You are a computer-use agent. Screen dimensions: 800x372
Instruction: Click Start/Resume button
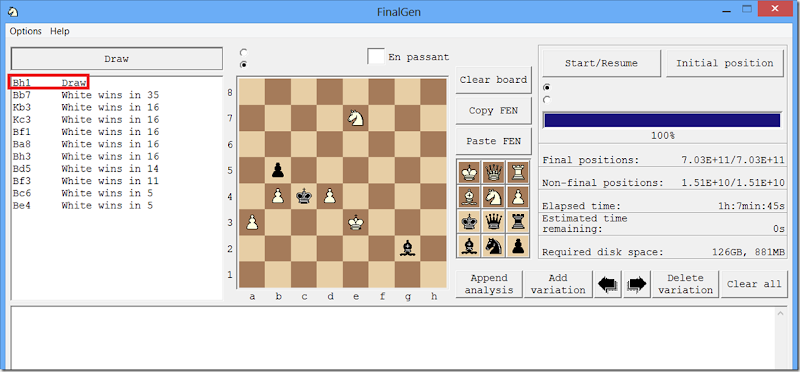[602, 63]
